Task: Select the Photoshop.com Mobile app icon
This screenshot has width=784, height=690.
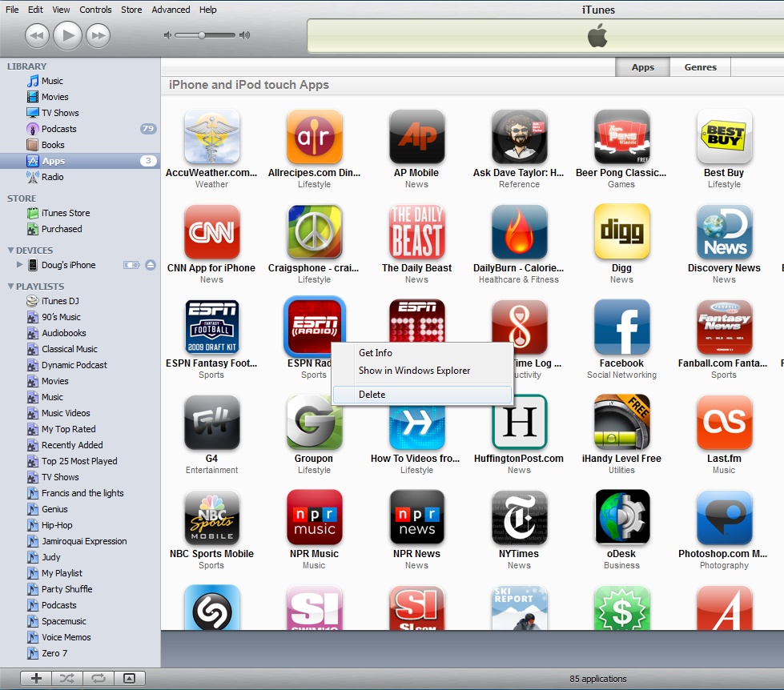Action: [724, 517]
